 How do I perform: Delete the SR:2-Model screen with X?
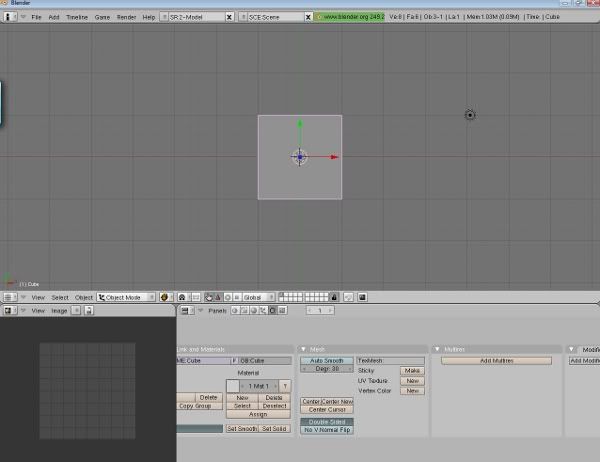229,17
